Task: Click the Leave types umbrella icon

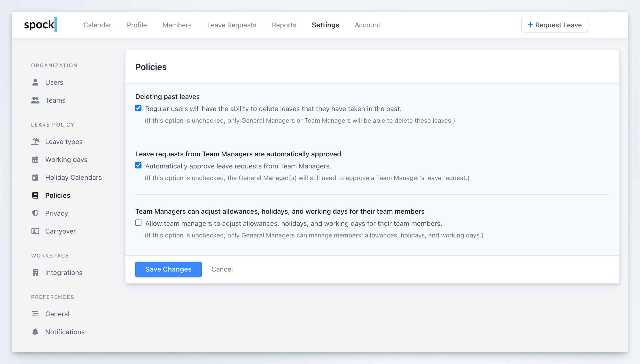Action: [35, 142]
